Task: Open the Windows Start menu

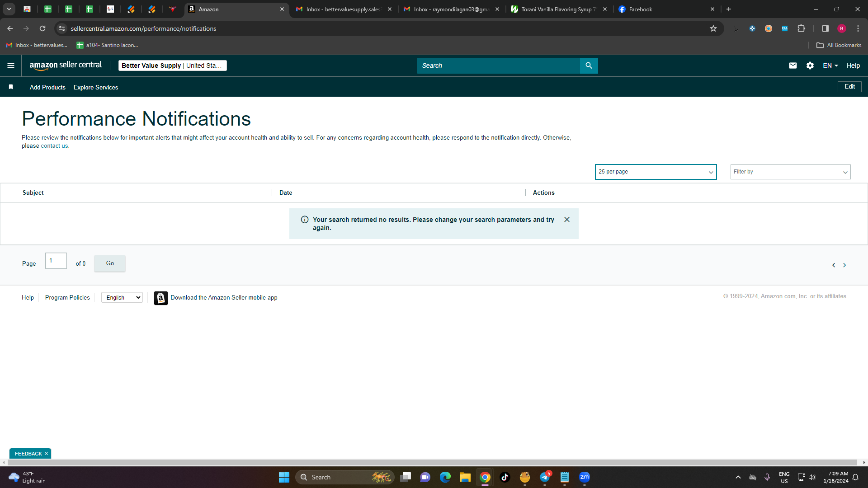Action: click(x=284, y=477)
